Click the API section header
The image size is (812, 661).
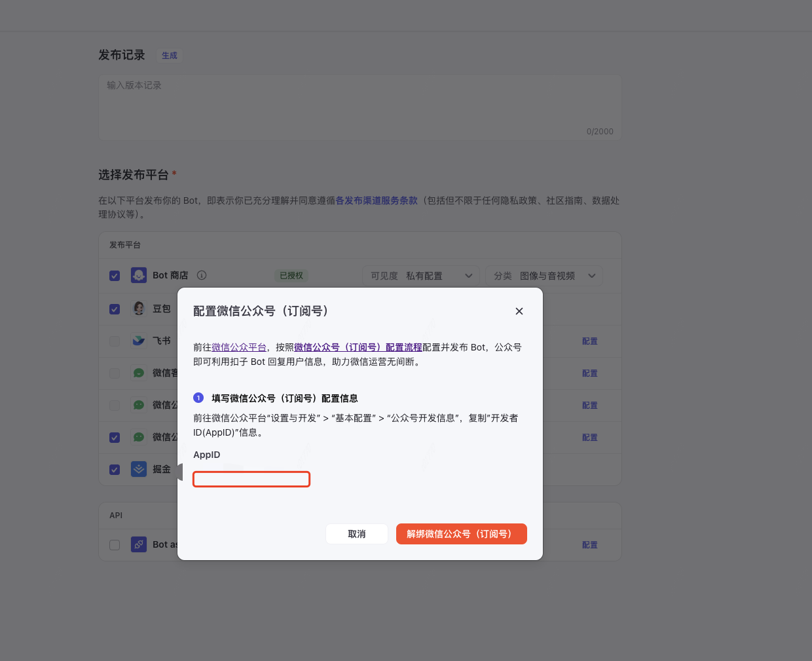(x=116, y=516)
